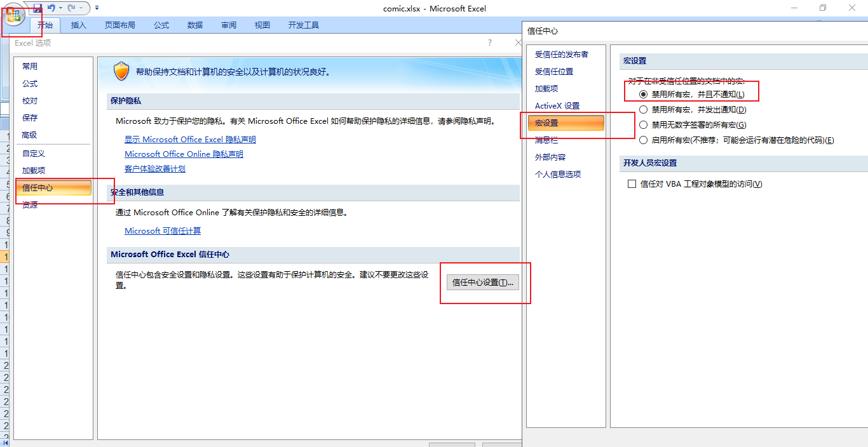Open Microsoft Office Online 隐私声明 link
Screen dimensions: 868x447
pyautogui.click(x=184, y=154)
